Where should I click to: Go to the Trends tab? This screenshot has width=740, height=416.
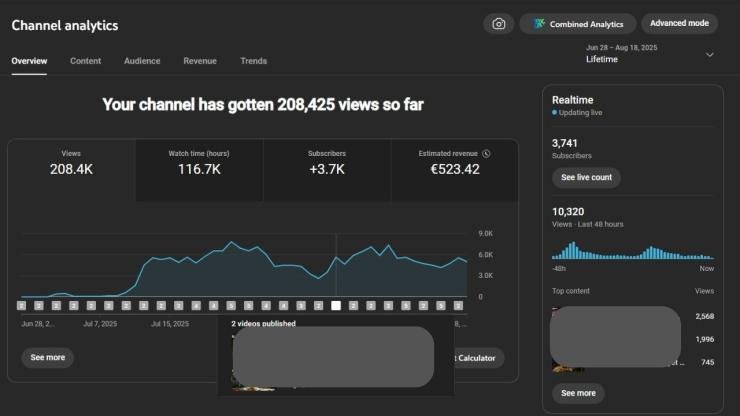tap(253, 61)
